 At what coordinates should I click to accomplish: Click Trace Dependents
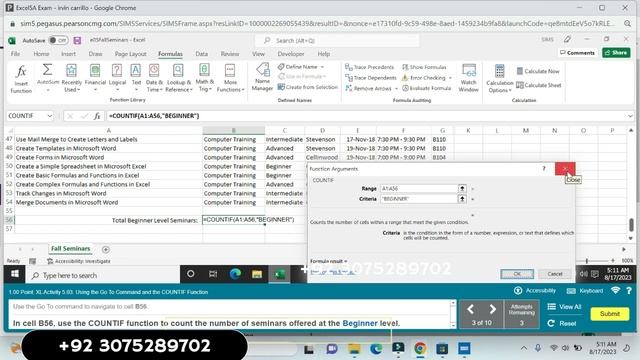[371, 78]
